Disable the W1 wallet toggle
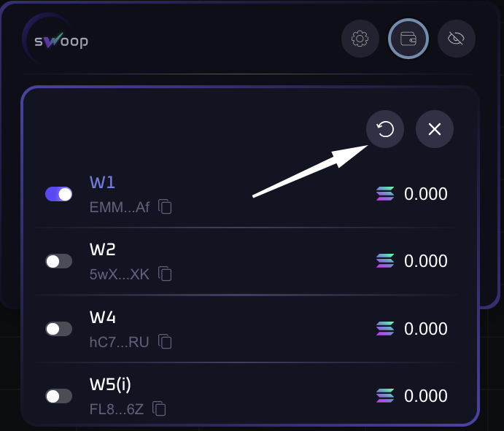The height and width of the screenshot is (431, 504). pyautogui.click(x=59, y=194)
